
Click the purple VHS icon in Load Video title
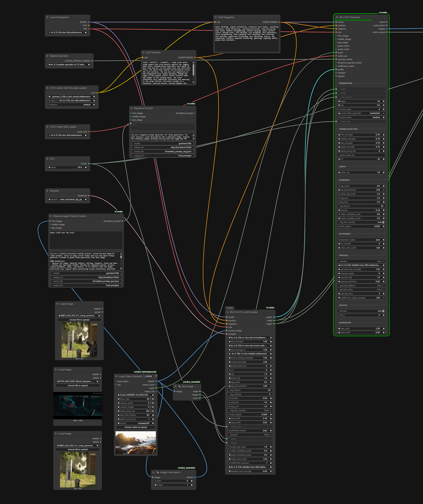coord(144,376)
